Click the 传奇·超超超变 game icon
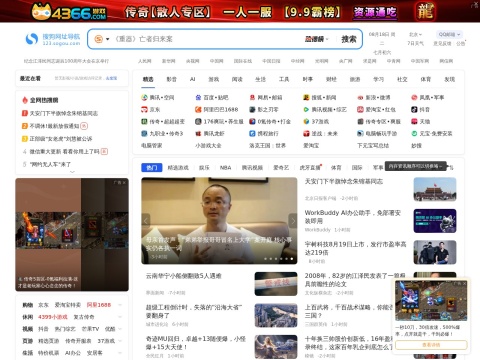Image resolution: width=480 pixels, height=360 pixels. (144, 121)
